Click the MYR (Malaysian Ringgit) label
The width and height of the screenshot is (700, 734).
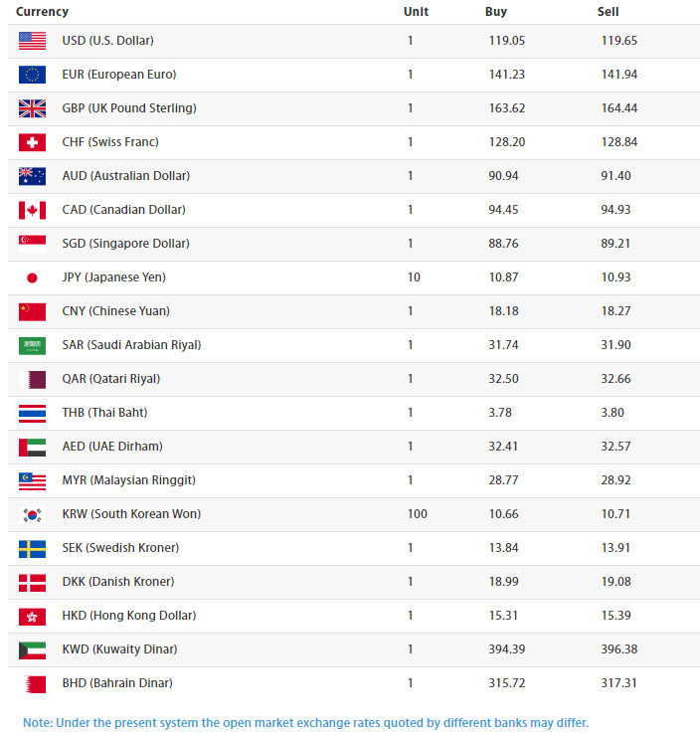(x=128, y=479)
